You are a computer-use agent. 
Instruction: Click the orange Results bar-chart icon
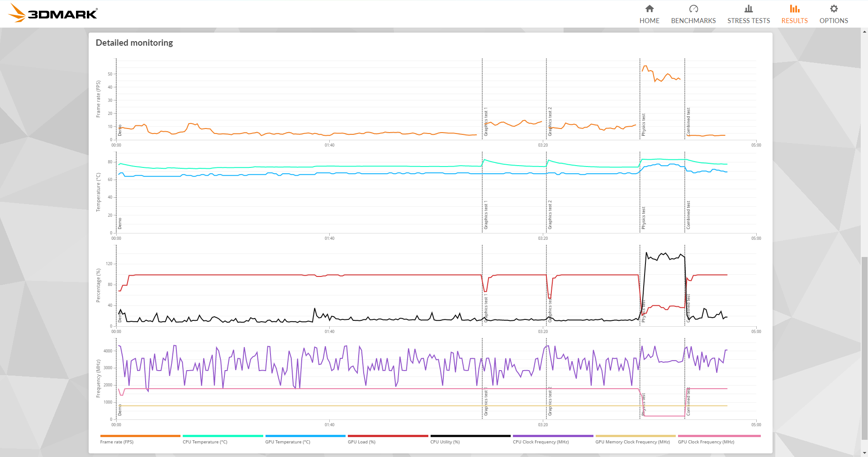(794, 8)
